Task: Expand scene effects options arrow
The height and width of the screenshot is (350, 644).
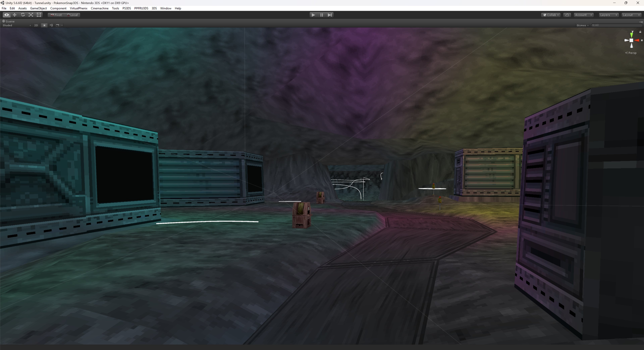Action: [62, 25]
